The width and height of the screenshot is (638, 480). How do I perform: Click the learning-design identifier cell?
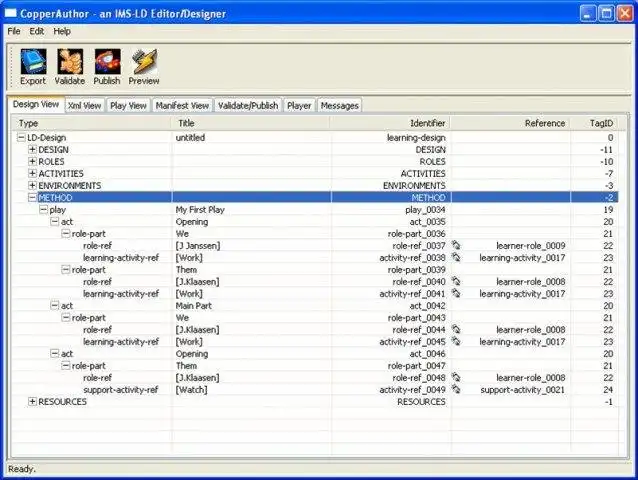point(416,137)
